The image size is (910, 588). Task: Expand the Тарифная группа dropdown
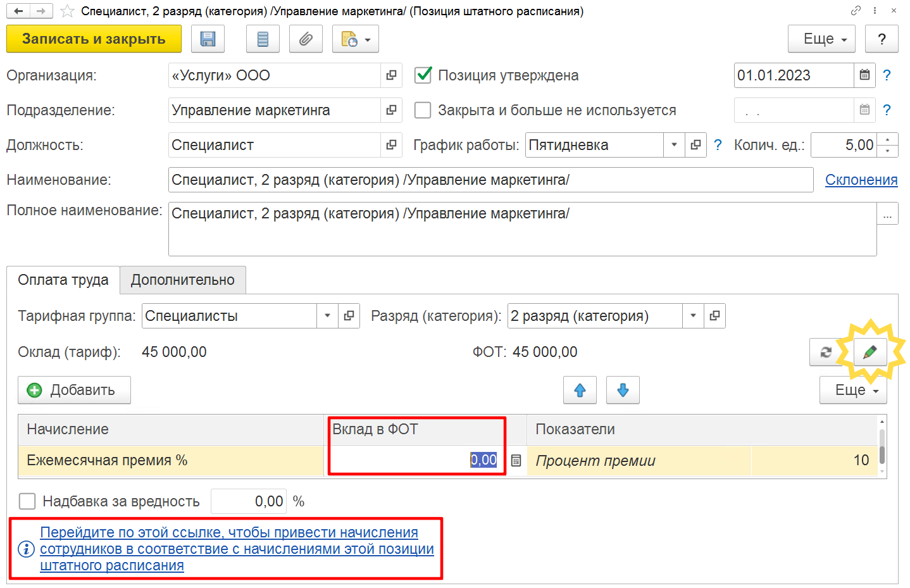[x=327, y=316]
